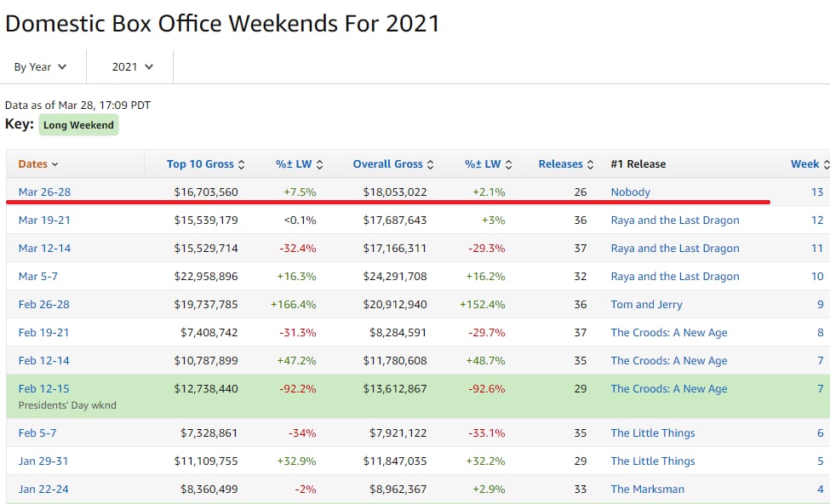830x504 pixels.
Task: Click the $22,958,896 top 10 gross value
Action: (206, 277)
